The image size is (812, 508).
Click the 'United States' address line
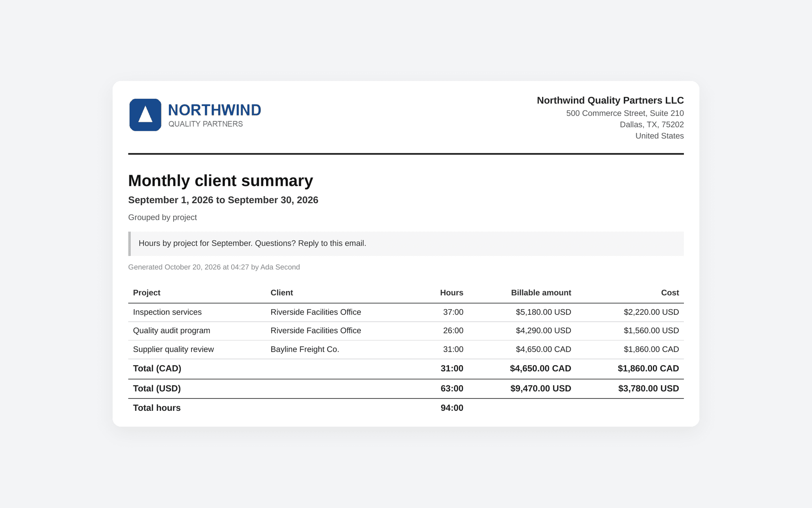659,136
